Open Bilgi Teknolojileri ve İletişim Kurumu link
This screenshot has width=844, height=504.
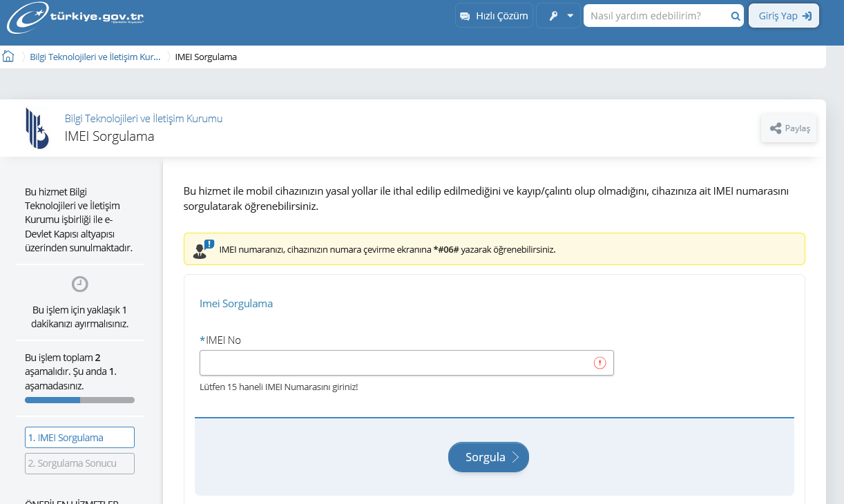click(x=144, y=119)
